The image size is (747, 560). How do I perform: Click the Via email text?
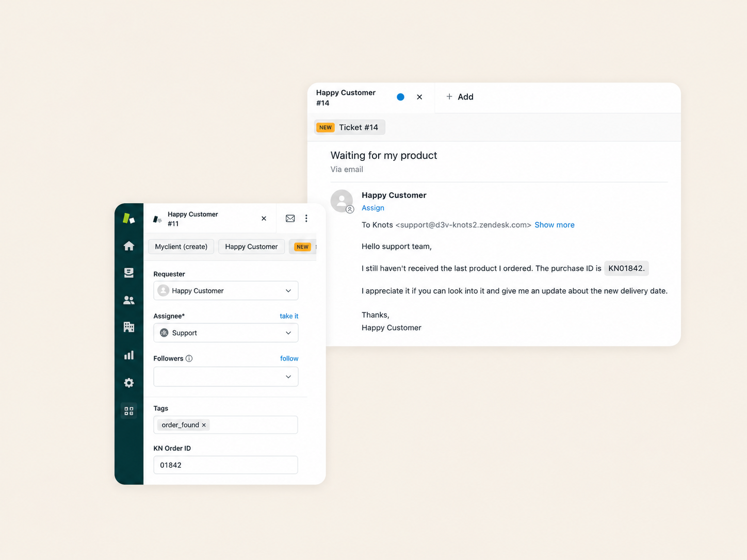[x=347, y=169]
